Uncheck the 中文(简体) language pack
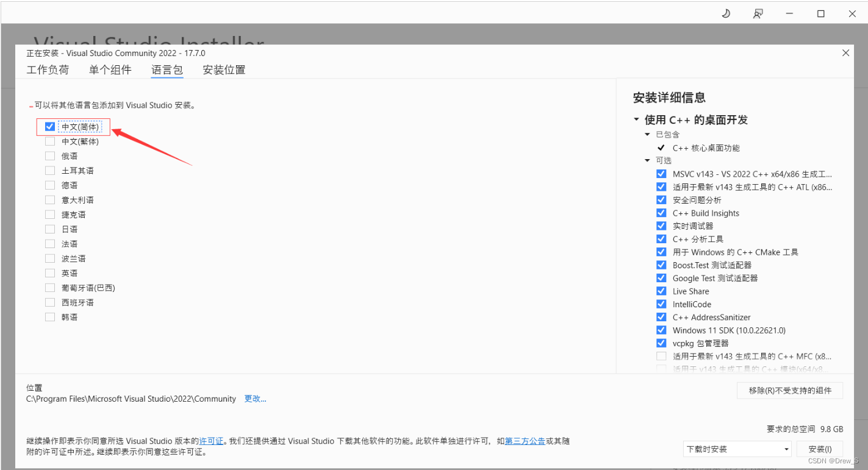The height and width of the screenshot is (470, 868). tap(50, 127)
